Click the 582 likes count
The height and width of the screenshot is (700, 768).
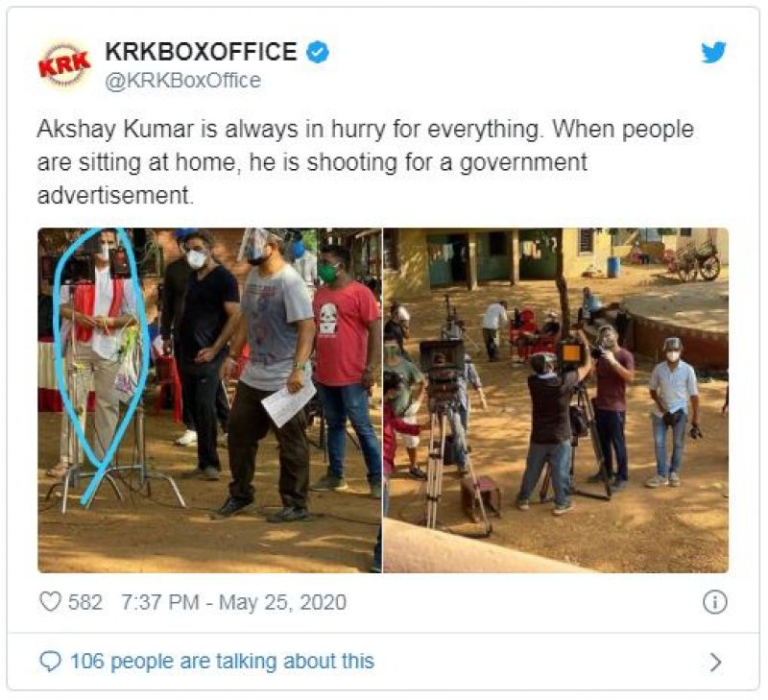click(85, 602)
